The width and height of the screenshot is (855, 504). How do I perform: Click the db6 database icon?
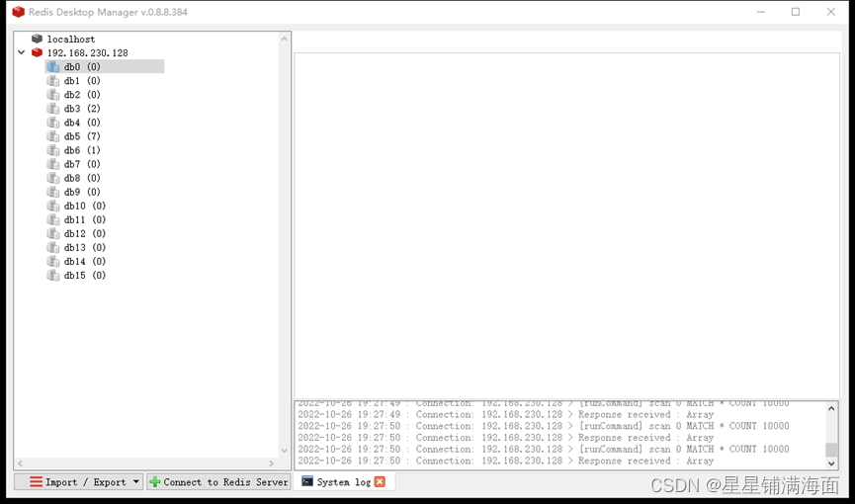click(x=53, y=150)
